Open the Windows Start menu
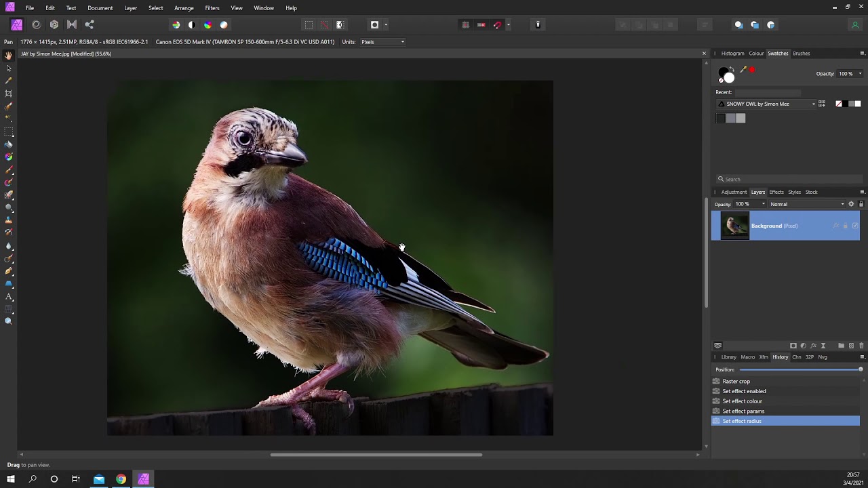The height and width of the screenshot is (488, 868). coord(11,479)
